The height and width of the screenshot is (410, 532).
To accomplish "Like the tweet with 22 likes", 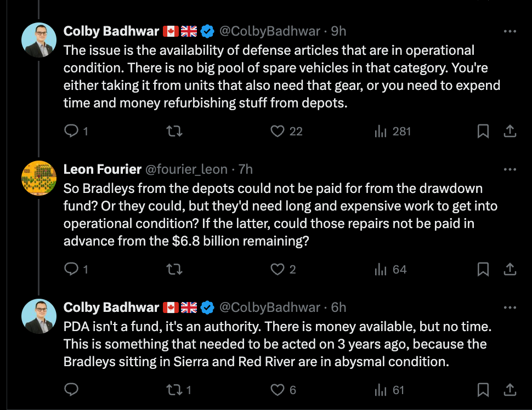I will (x=279, y=132).
